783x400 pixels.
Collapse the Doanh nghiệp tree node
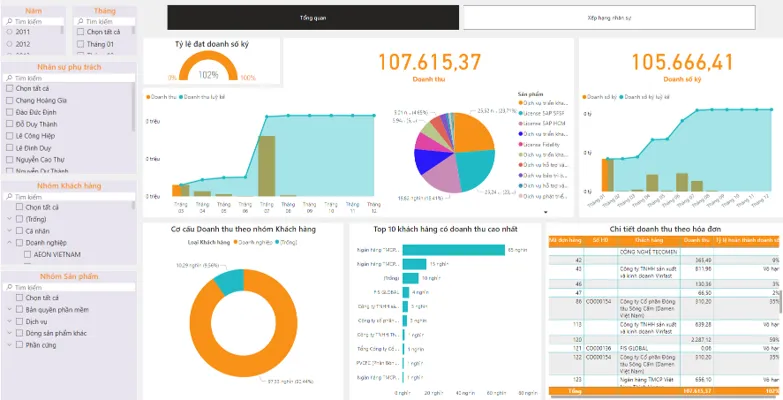click(9, 243)
